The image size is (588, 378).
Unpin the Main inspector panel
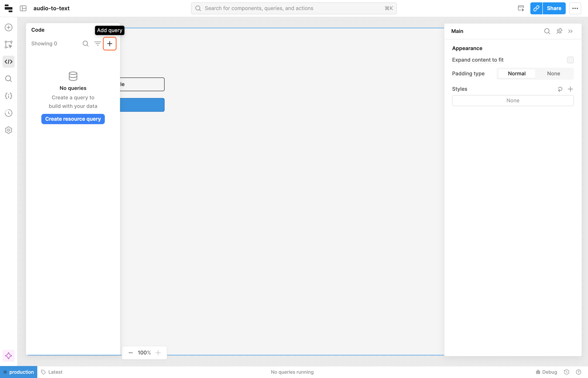coord(559,31)
